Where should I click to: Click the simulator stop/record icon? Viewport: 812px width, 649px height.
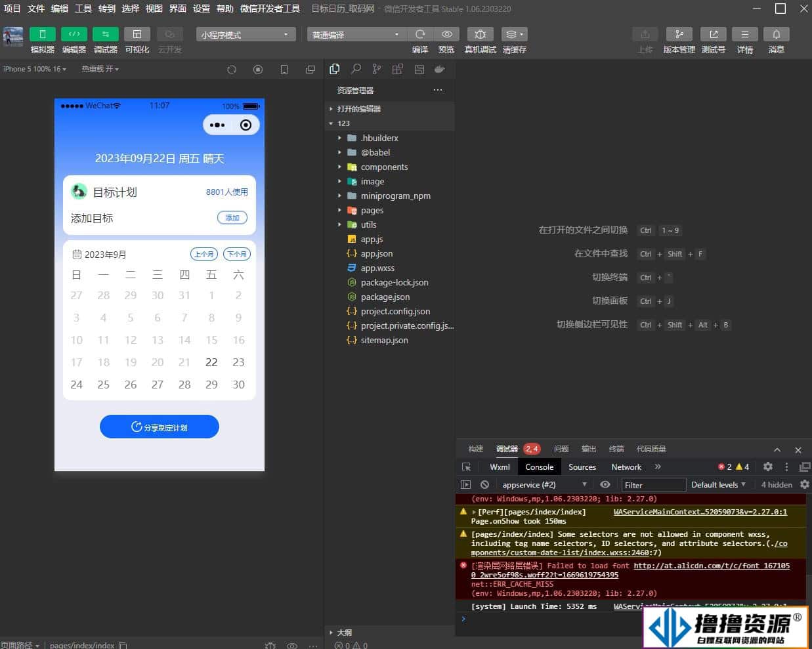click(258, 70)
